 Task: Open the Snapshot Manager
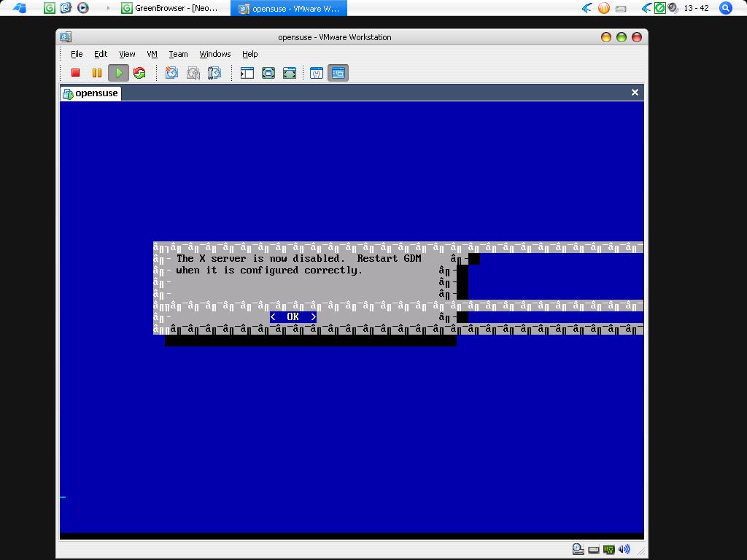[213, 72]
